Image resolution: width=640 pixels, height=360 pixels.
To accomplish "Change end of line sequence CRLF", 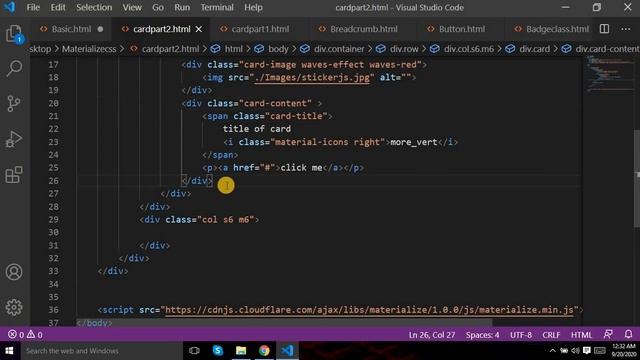I will coord(551,335).
